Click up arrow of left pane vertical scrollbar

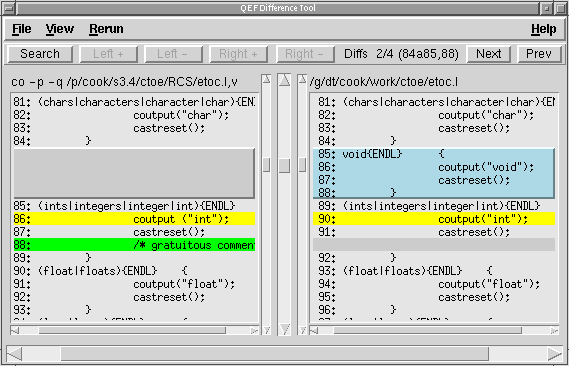point(266,79)
